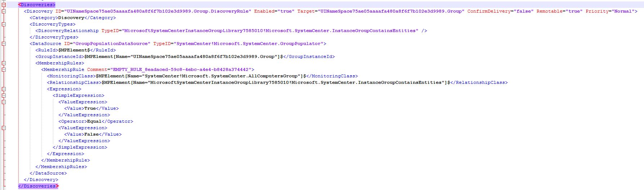Fold the second ValueExpression containing False
This screenshot has width=644, height=190.
pos(4,128)
